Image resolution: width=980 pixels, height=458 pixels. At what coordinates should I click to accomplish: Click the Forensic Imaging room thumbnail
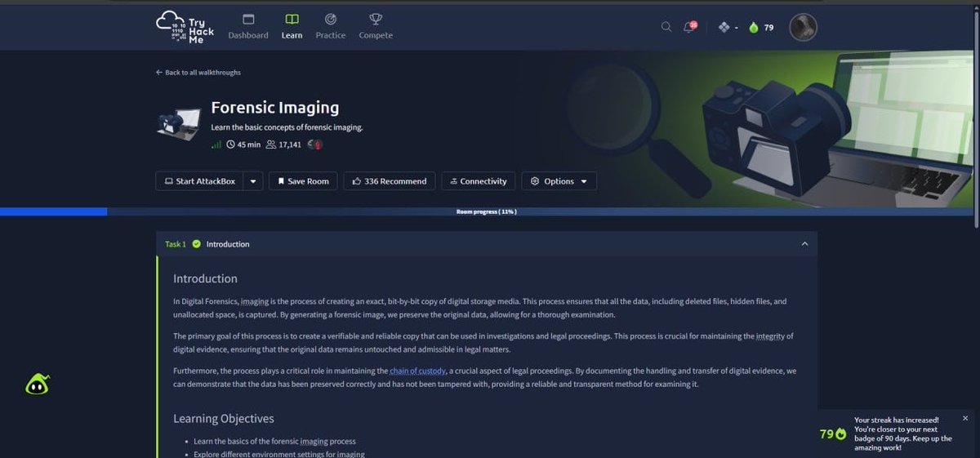(179, 123)
